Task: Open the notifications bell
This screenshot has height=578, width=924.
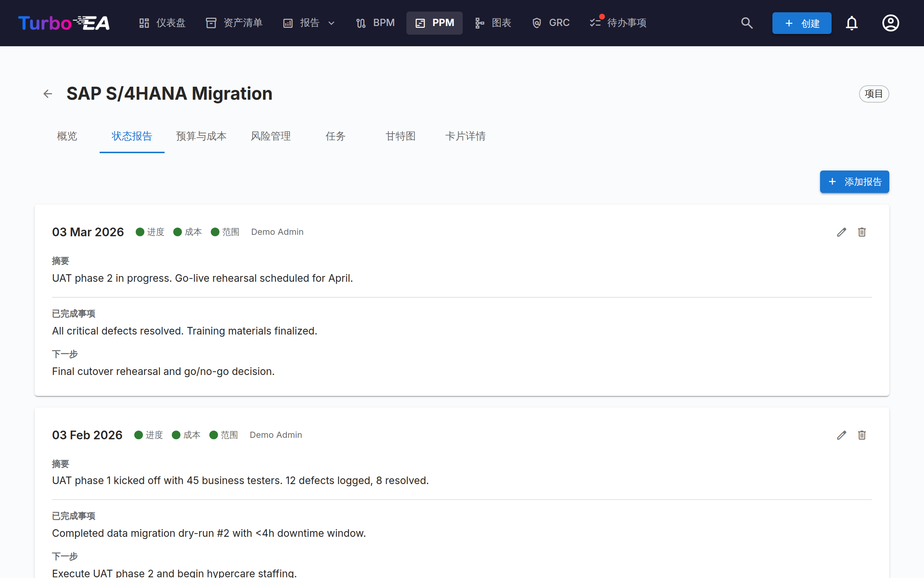Action: [852, 23]
